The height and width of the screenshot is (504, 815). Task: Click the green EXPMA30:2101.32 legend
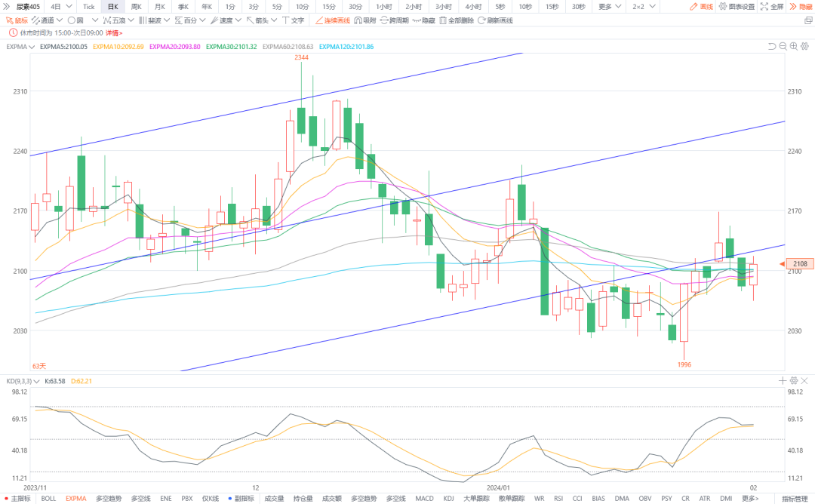coord(232,46)
